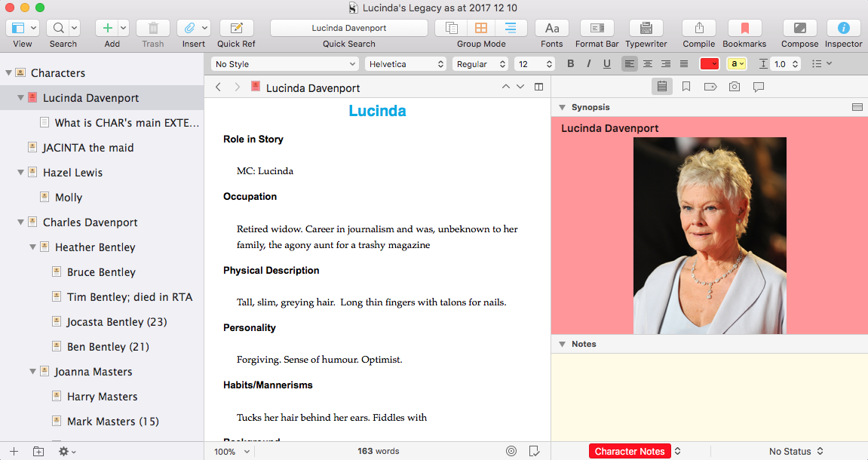Add new binder item via footer plus

coord(14,451)
